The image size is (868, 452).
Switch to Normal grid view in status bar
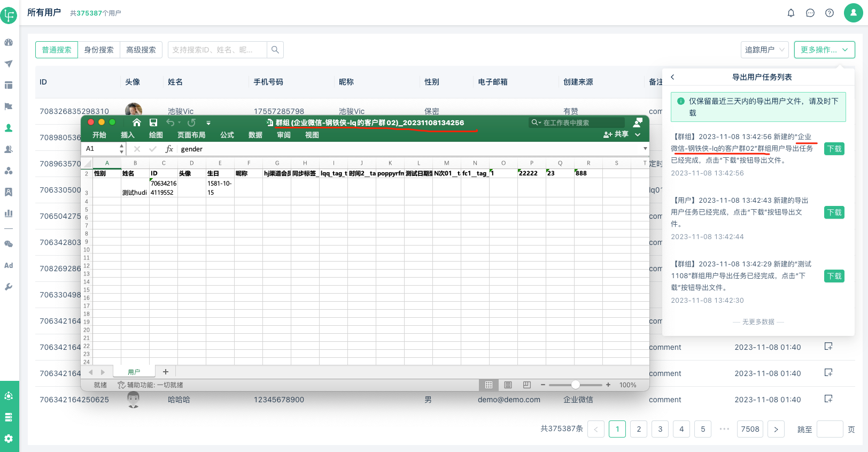pyautogui.click(x=489, y=385)
